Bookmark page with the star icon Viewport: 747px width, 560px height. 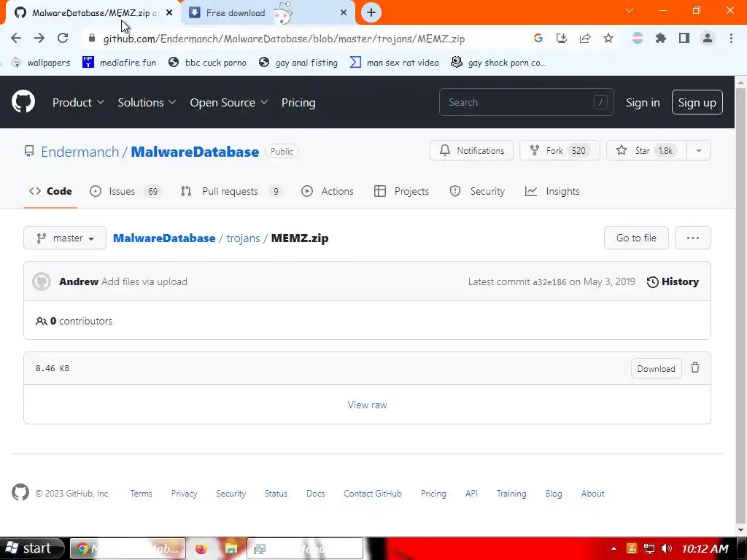click(x=608, y=38)
